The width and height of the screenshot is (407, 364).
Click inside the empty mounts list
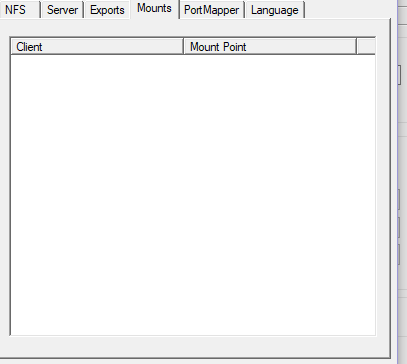coord(193,195)
